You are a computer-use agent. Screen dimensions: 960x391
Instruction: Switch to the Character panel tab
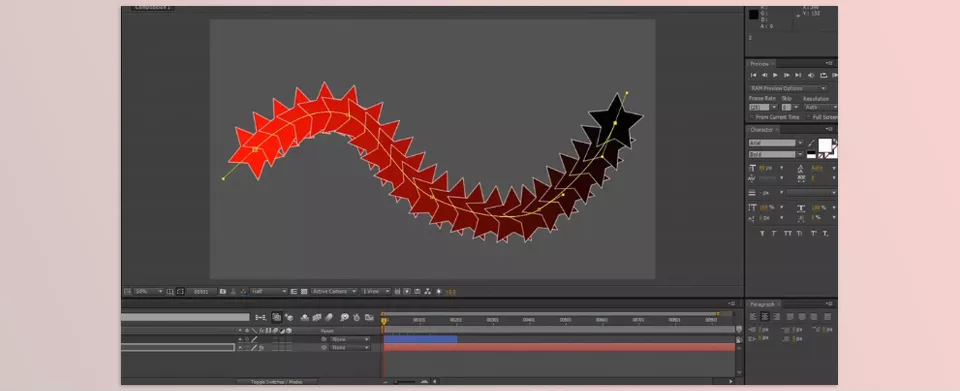(x=762, y=129)
